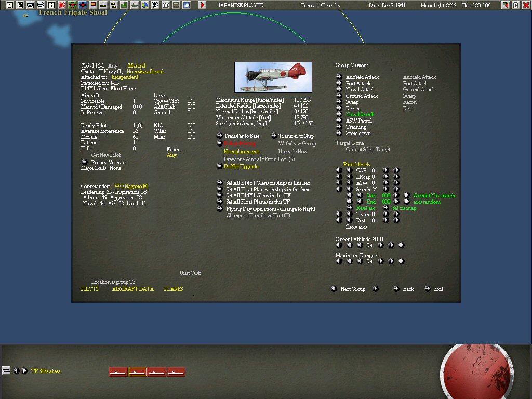Click arrow icon next to Exit
Viewport: 532px width, 399px height.
click(x=427, y=289)
